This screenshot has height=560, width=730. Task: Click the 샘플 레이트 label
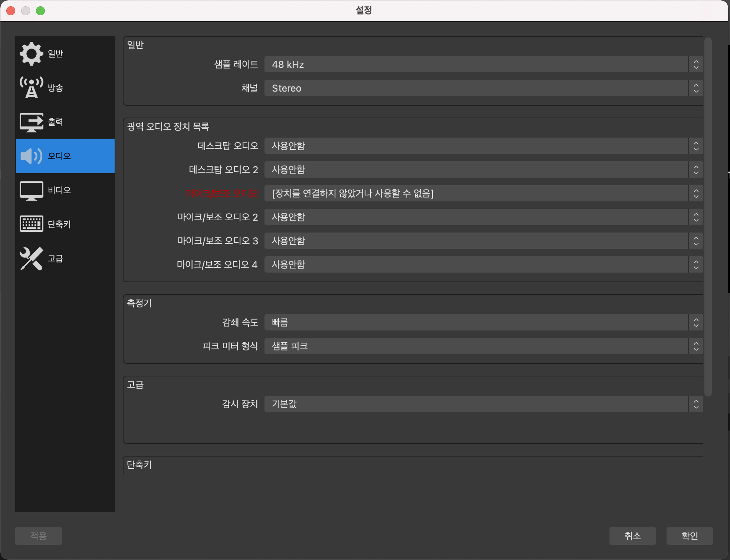236,65
